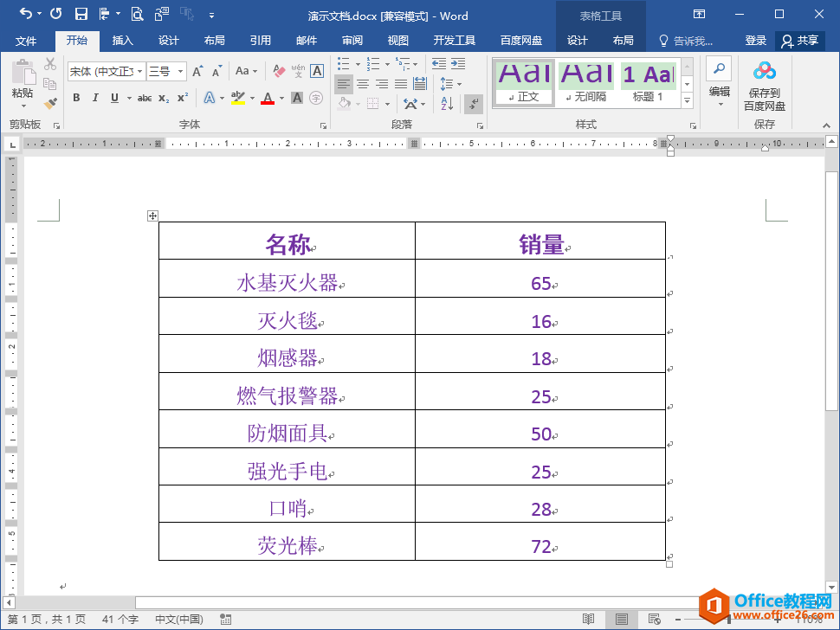The width and height of the screenshot is (840, 630).
Task: Open the 百度网盘 tab
Action: click(520, 41)
